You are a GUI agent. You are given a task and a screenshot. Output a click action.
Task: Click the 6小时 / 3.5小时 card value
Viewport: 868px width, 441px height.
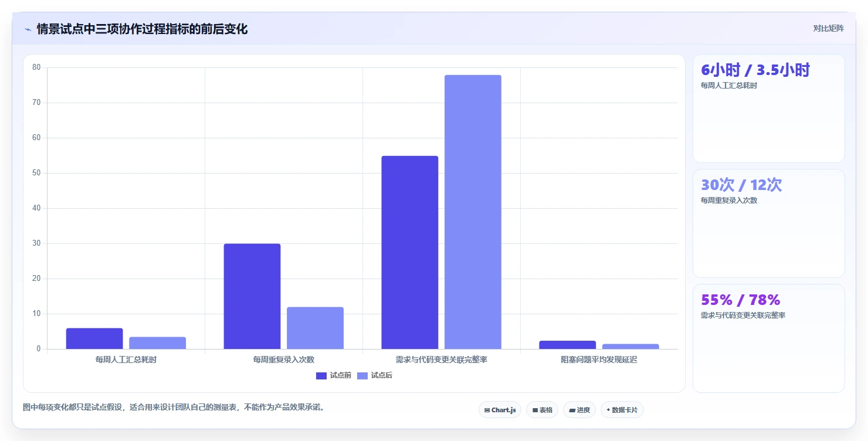[755, 70]
